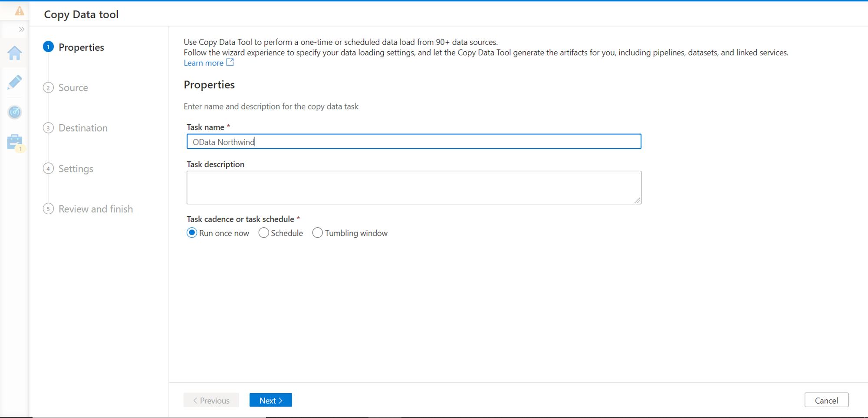This screenshot has width=868, height=418.
Task: Open the Home icon in sidebar
Action: pos(15,53)
